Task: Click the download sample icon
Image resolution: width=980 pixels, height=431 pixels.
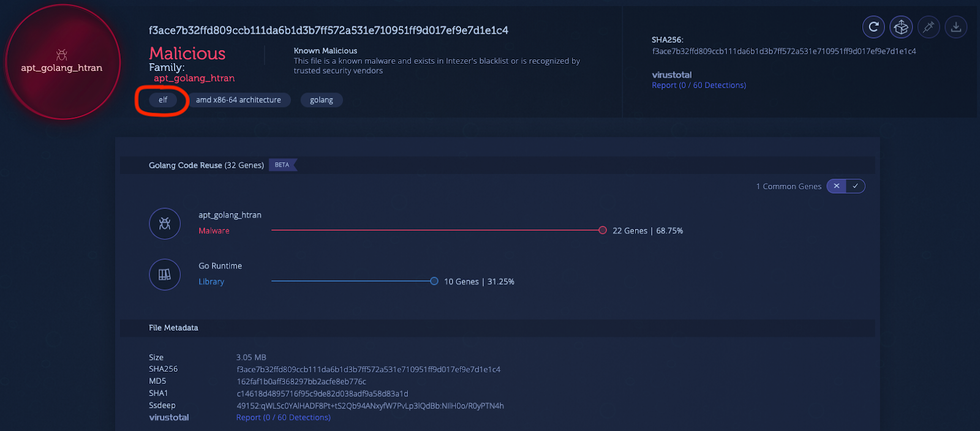Action: click(956, 27)
